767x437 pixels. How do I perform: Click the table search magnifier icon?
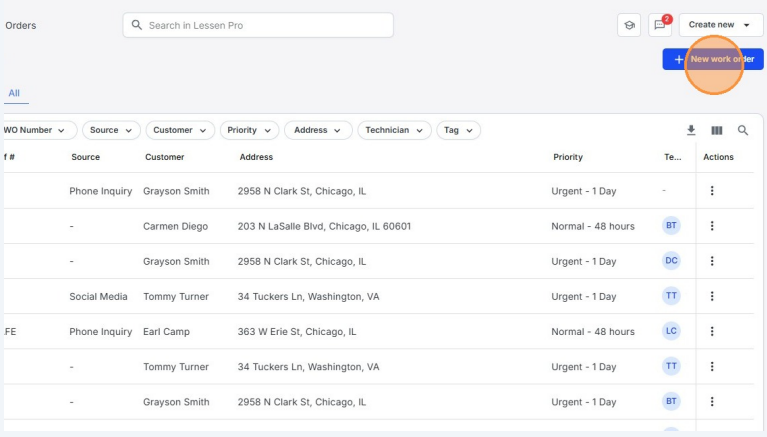pos(743,130)
